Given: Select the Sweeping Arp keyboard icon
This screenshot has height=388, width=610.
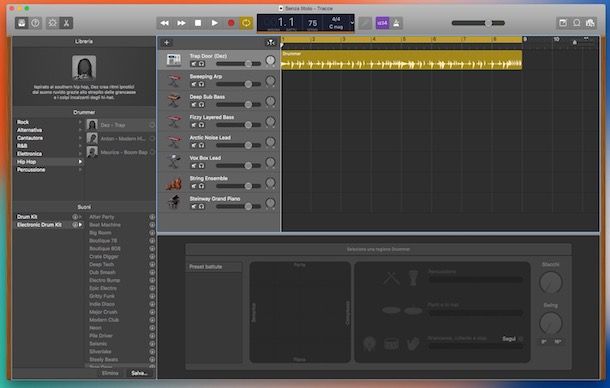Looking at the screenshot, I should (x=174, y=81).
